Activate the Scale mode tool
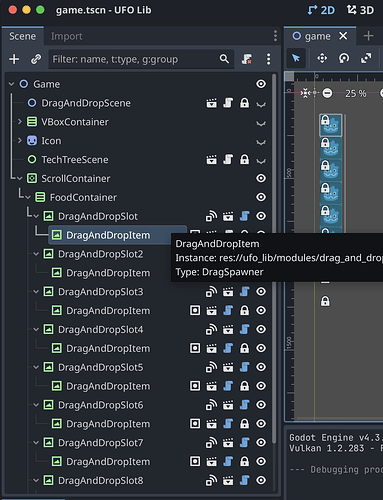383x500 pixels. 366,58
